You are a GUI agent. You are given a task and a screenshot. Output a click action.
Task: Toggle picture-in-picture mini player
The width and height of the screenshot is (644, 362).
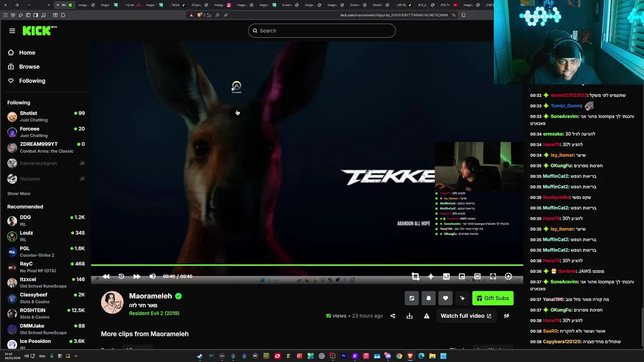(x=462, y=276)
